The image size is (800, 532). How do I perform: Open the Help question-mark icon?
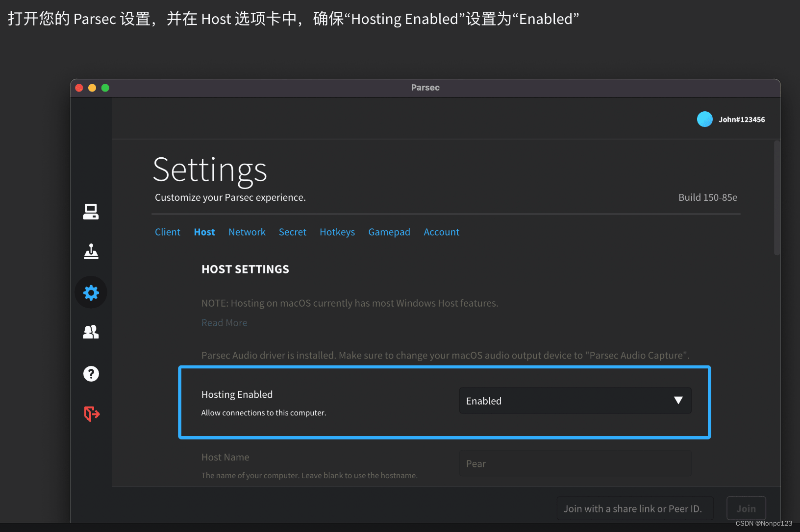[91, 374]
